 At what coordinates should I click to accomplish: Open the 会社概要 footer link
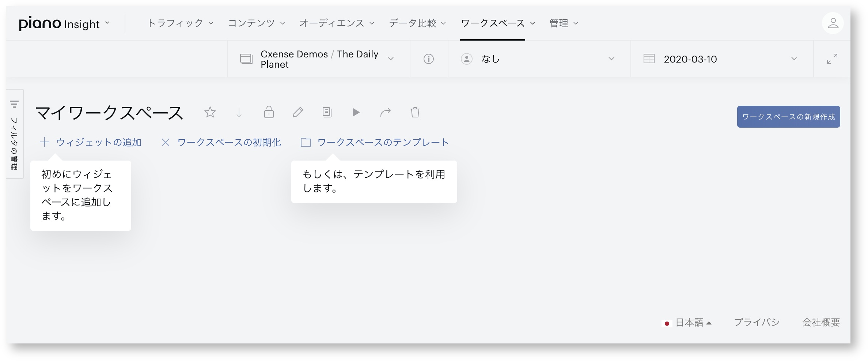[821, 322]
